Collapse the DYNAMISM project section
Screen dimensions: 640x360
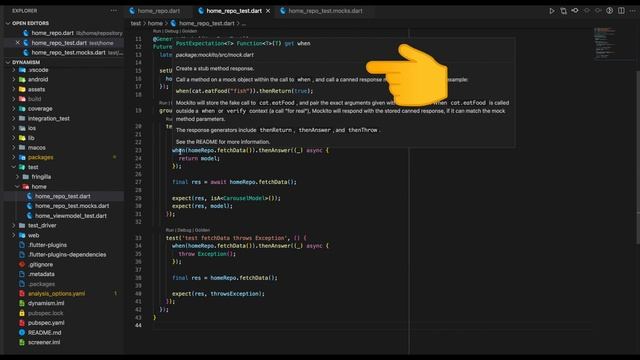click(x=8, y=62)
